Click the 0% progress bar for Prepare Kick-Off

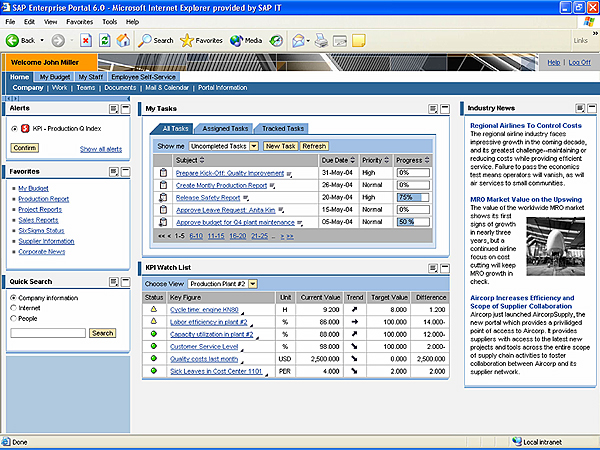[413, 173]
